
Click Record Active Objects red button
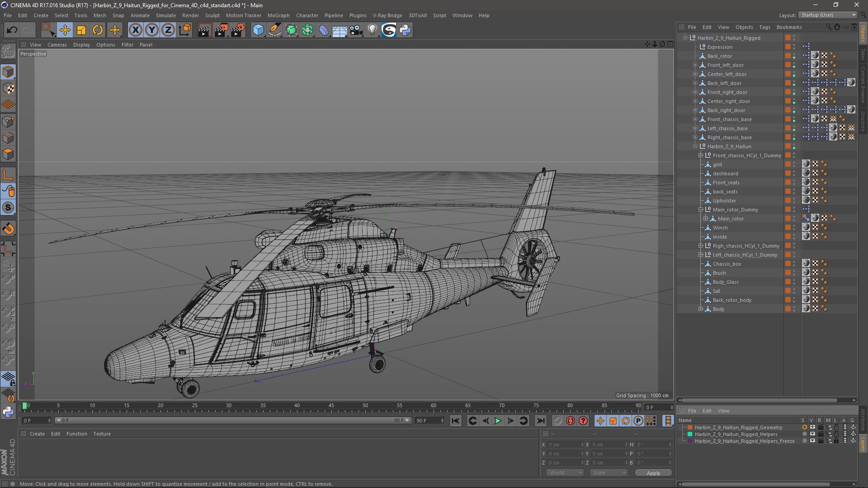coord(571,421)
